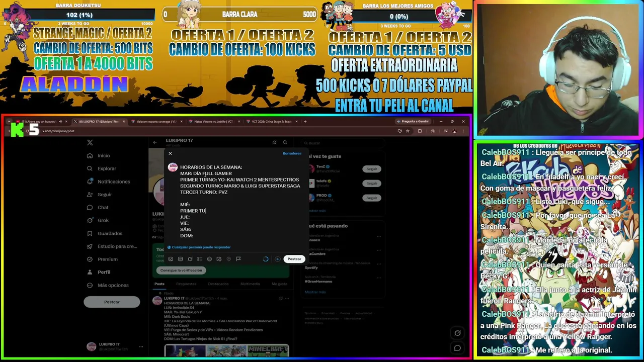
Task: Add media image to the post
Action: (171, 259)
